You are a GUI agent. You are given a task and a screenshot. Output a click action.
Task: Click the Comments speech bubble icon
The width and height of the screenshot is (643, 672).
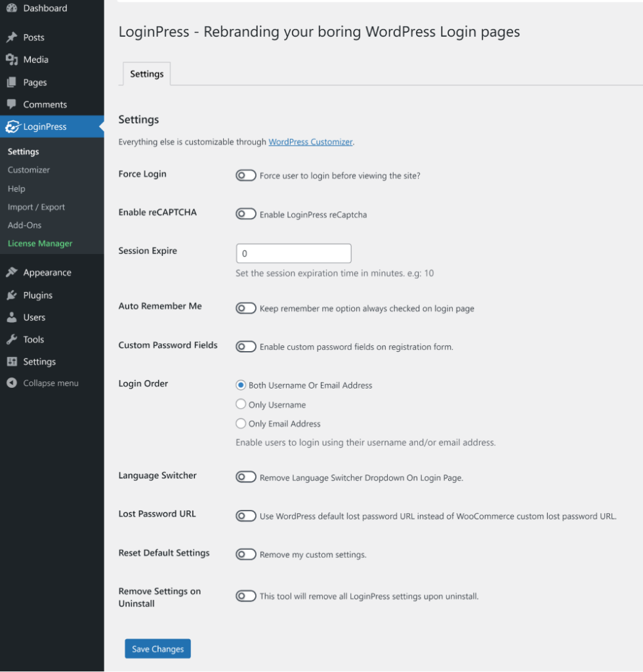tap(12, 104)
